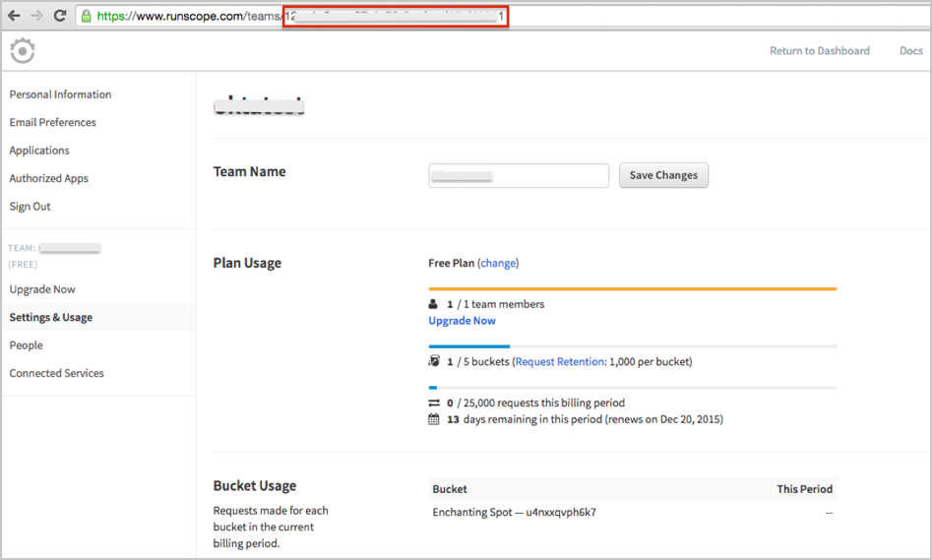
Task: Go to the Applications section
Action: point(39,151)
